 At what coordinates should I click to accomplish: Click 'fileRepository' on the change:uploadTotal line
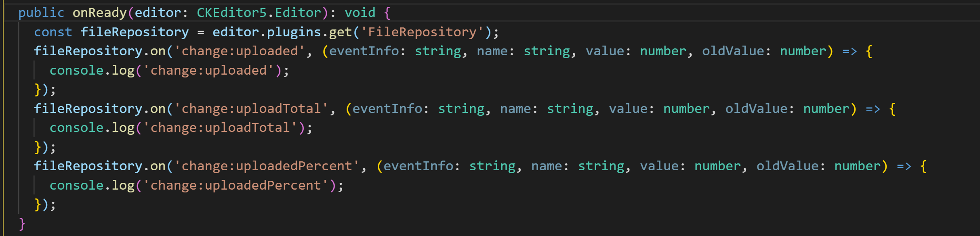[x=88, y=109]
